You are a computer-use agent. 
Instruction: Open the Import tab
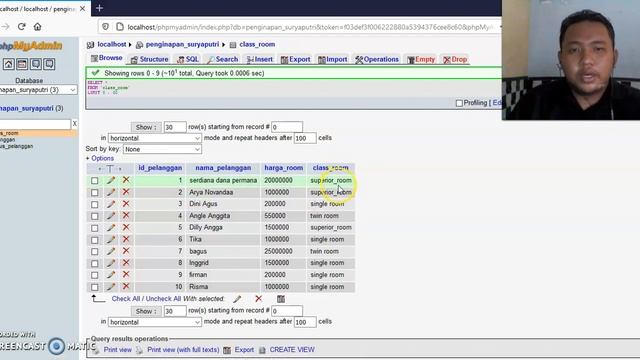pyautogui.click(x=333, y=60)
